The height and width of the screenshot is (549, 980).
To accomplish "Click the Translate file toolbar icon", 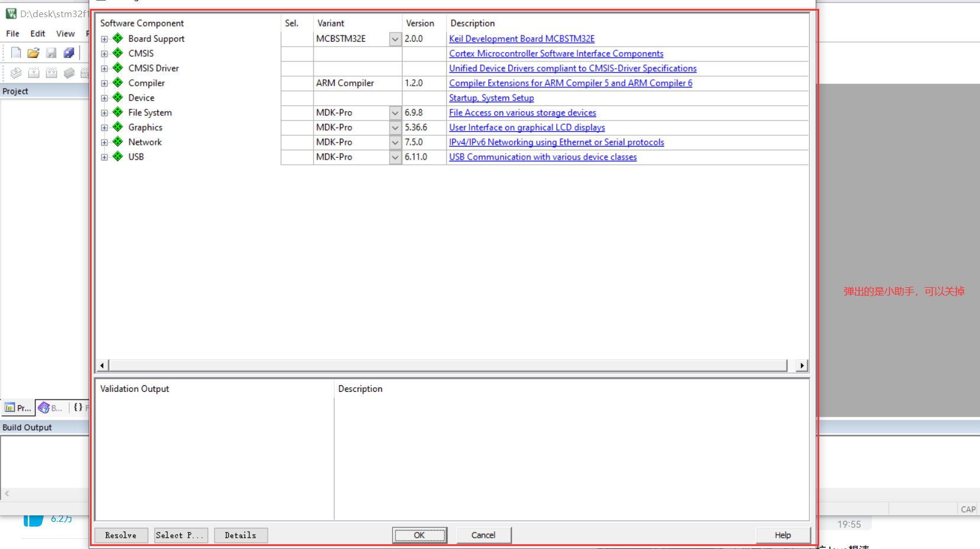I will [16, 73].
